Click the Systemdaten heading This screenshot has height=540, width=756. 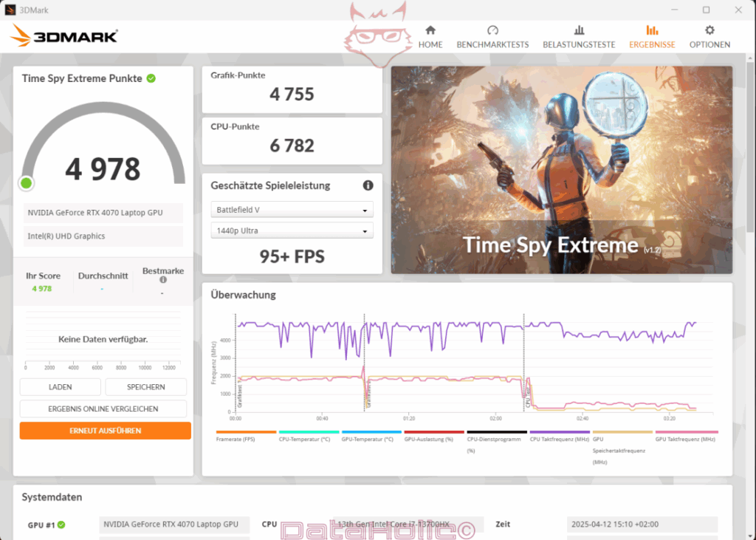52,497
